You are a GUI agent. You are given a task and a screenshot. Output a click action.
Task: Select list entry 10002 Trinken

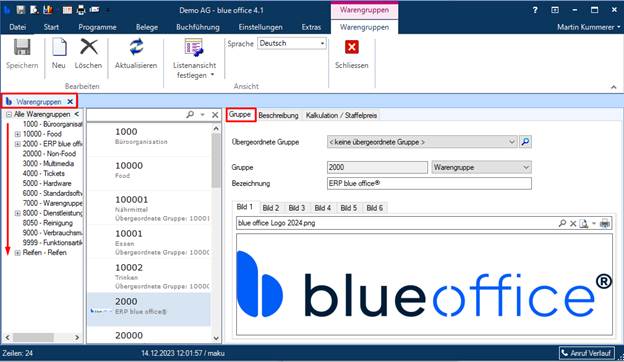click(x=149, y=276)
